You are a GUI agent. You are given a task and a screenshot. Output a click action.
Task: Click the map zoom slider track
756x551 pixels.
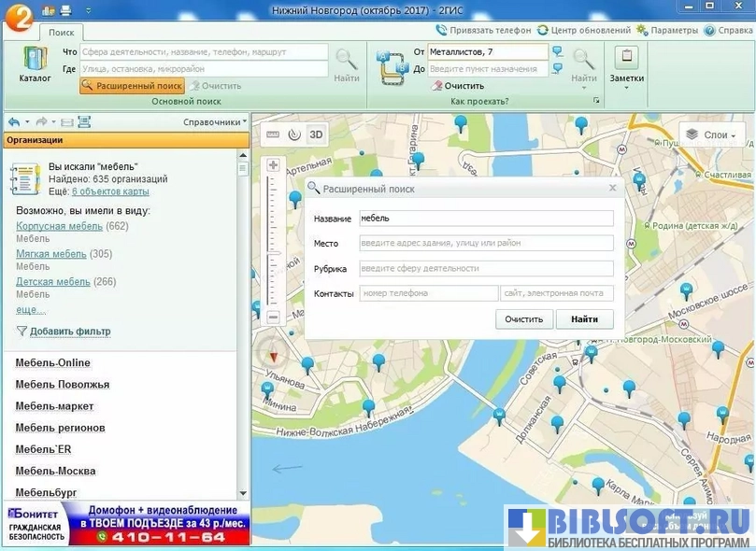point(274,243)
